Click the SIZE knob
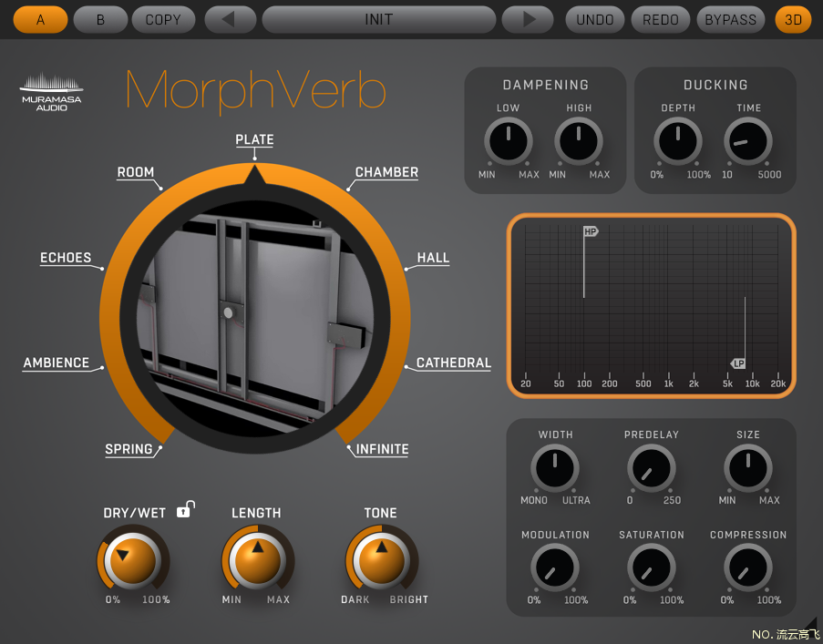 (x=748, y=468)
